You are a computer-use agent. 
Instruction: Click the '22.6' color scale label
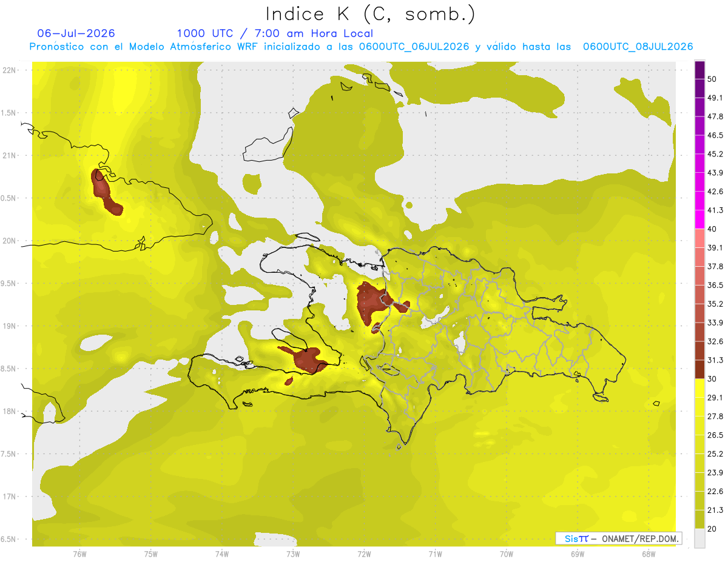[716, 492]
